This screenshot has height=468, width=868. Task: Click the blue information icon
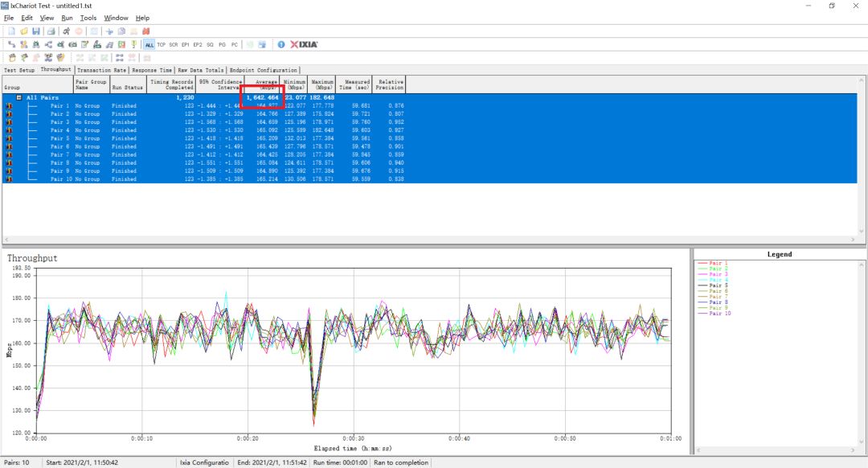[281, 44]
